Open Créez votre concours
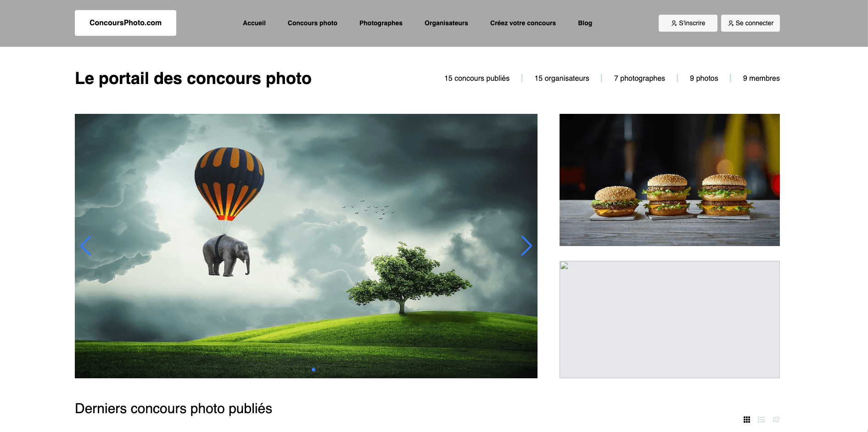 tap(523, 23)
